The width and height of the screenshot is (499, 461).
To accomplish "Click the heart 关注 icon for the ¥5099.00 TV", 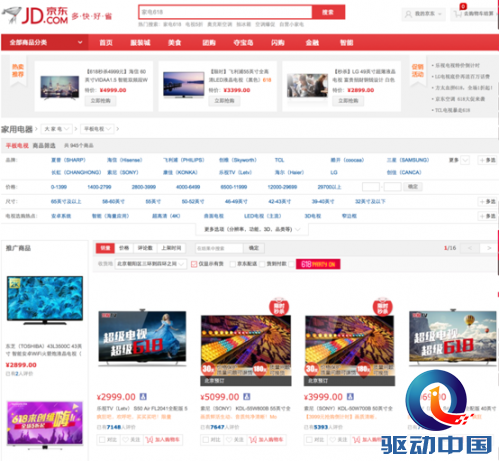I will tap(229, 440).
